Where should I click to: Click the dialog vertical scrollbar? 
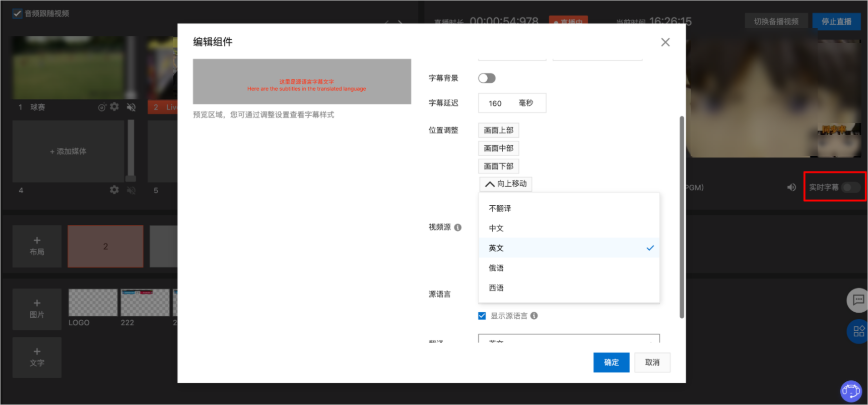[682, 217]
